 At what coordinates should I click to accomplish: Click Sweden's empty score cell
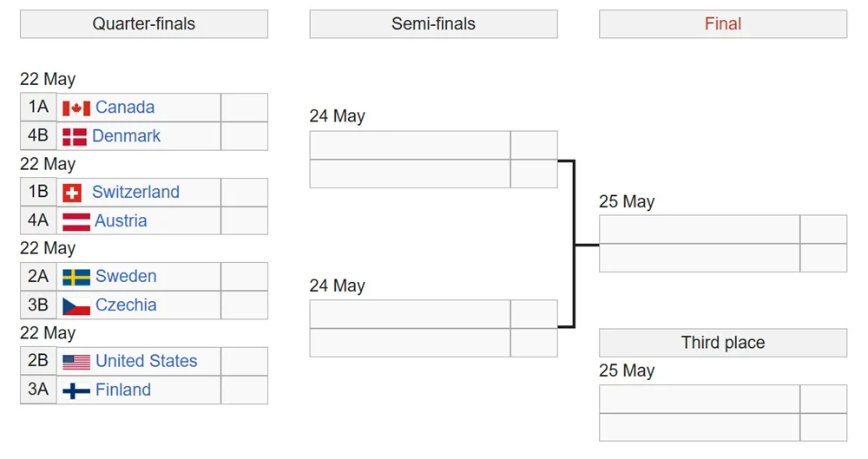244,277
